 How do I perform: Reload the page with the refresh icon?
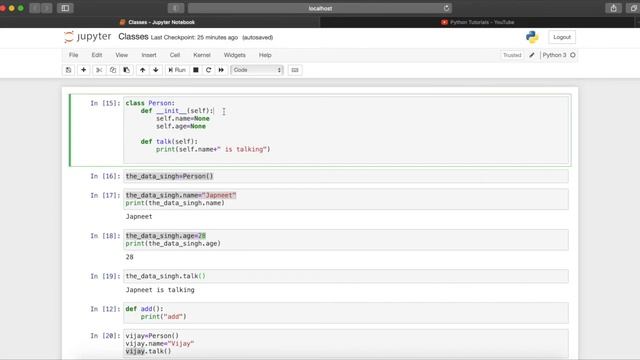(x=446, y=8)
